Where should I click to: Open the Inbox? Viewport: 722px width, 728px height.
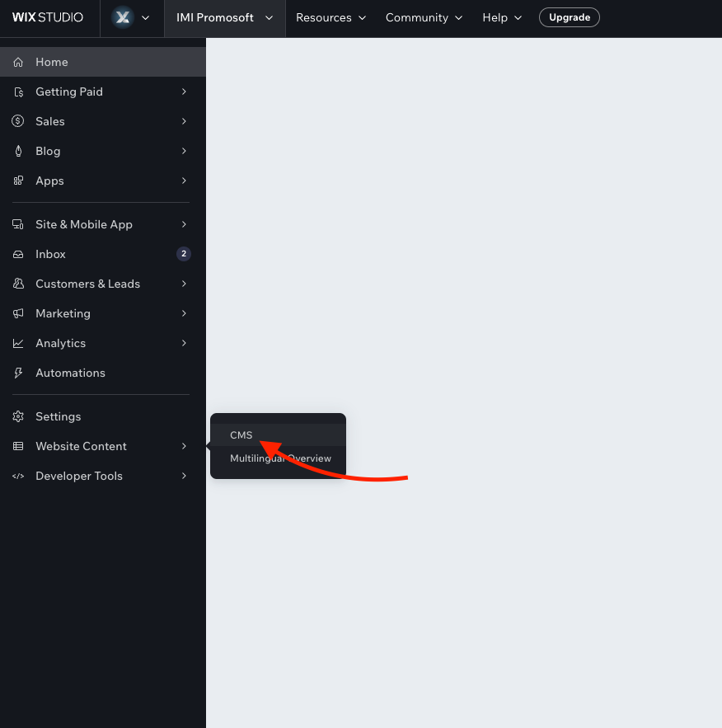click(x=103, y=254)
